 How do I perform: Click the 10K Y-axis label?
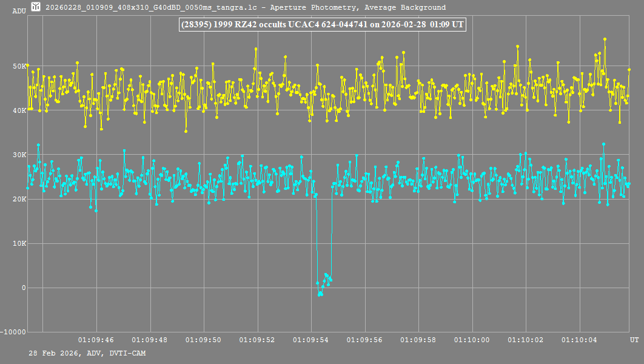coord(20,243)
